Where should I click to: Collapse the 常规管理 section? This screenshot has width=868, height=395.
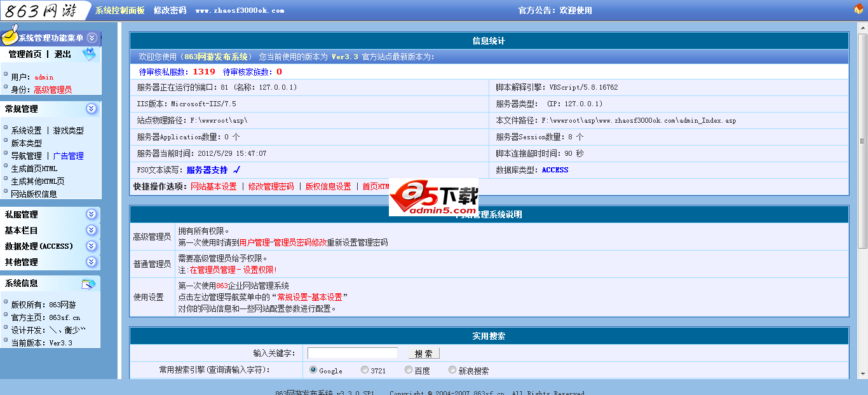[92, 109]
